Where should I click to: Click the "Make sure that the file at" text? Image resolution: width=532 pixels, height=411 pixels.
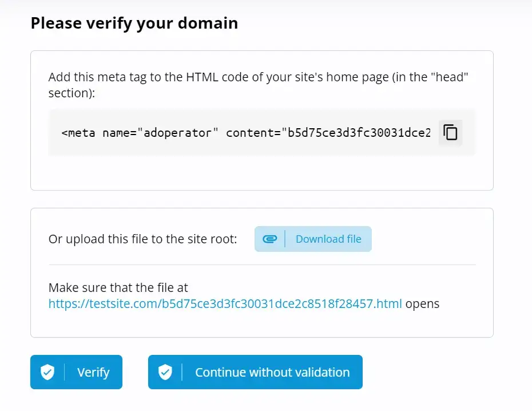[118, 287]
